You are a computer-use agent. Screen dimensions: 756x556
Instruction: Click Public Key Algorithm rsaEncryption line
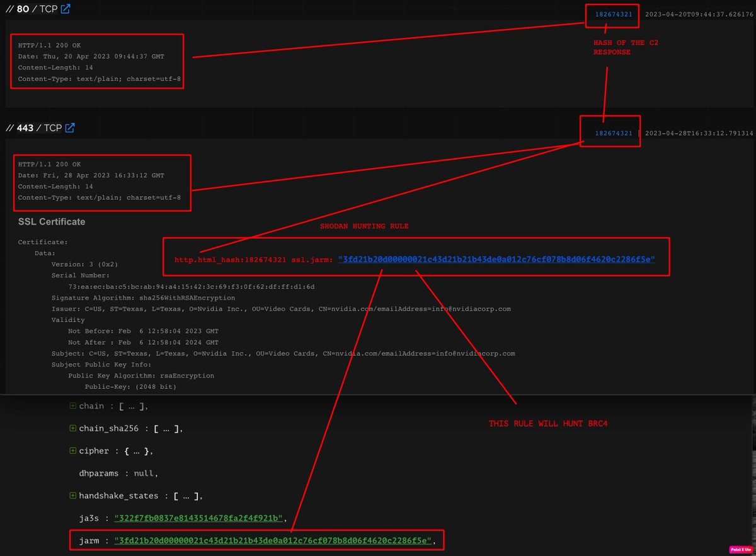tap(141, 376)
